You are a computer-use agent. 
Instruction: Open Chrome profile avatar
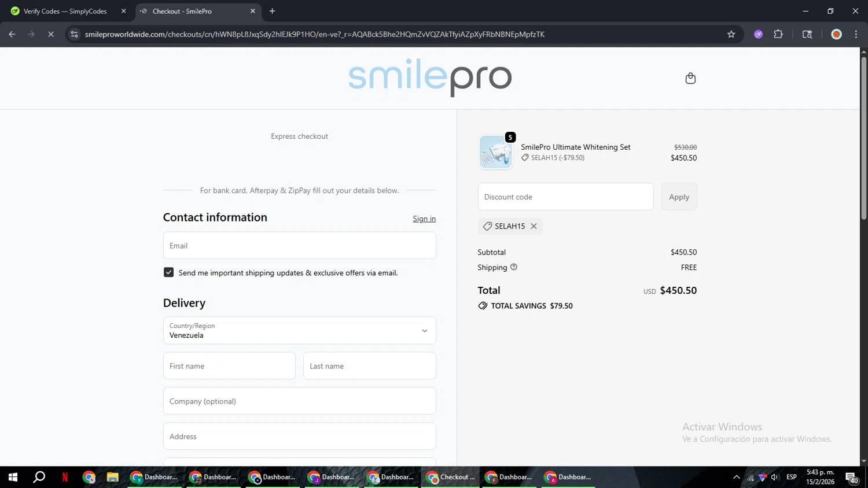click(836, 34)
